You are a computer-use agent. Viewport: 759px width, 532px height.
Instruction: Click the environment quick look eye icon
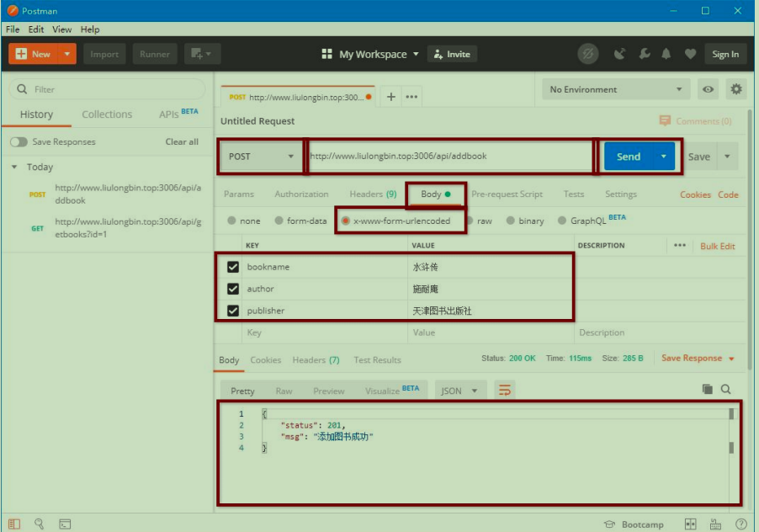click(x=708, y=89)
